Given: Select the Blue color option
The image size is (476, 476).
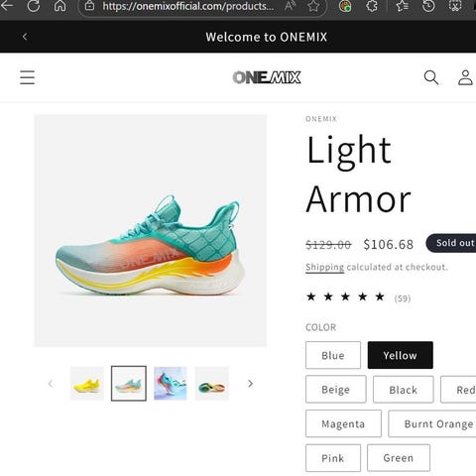Looking at the screenshot, I should point(333,355).
